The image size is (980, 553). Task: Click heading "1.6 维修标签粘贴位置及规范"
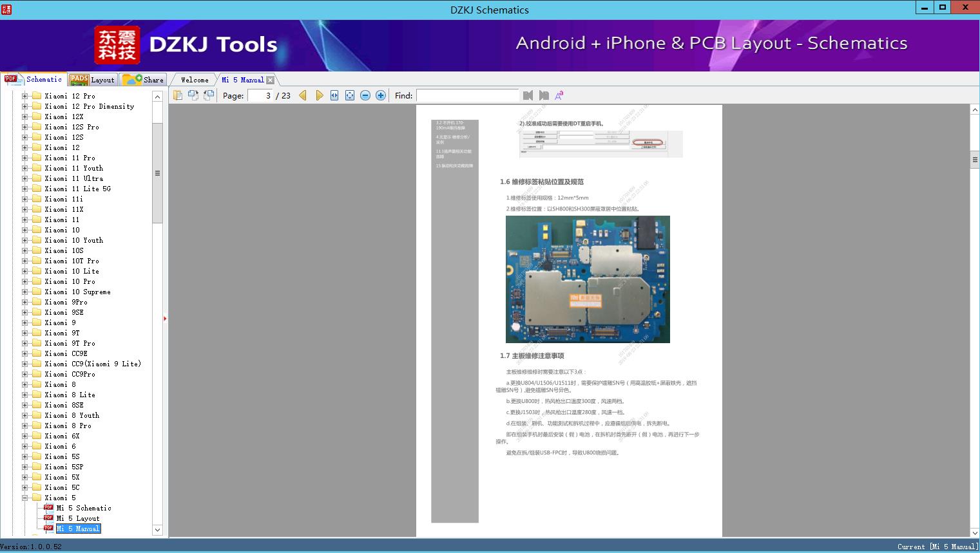[542, 182]
